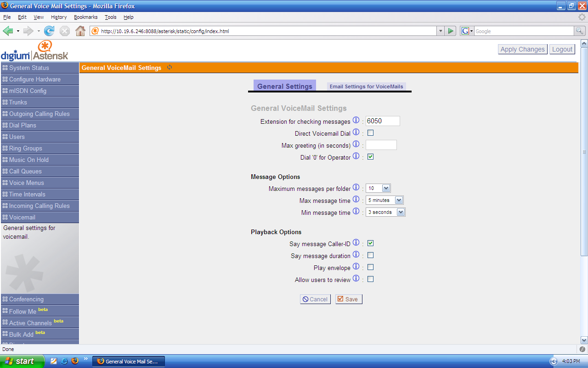The height and width of the screenshot is (368, 588).
Task: Click the Max greeting seconds input field
Action: pos(381,145)
